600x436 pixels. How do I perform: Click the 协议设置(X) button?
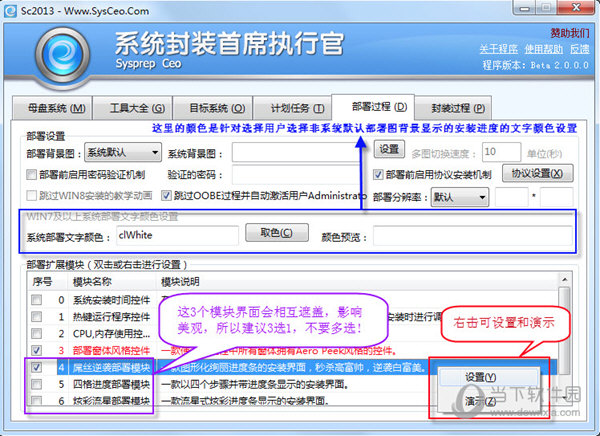pos(537,173)
